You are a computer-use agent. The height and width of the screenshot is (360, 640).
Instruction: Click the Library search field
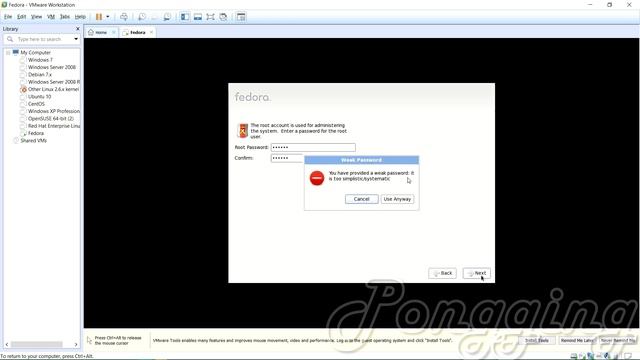click(x=39, y=39)
